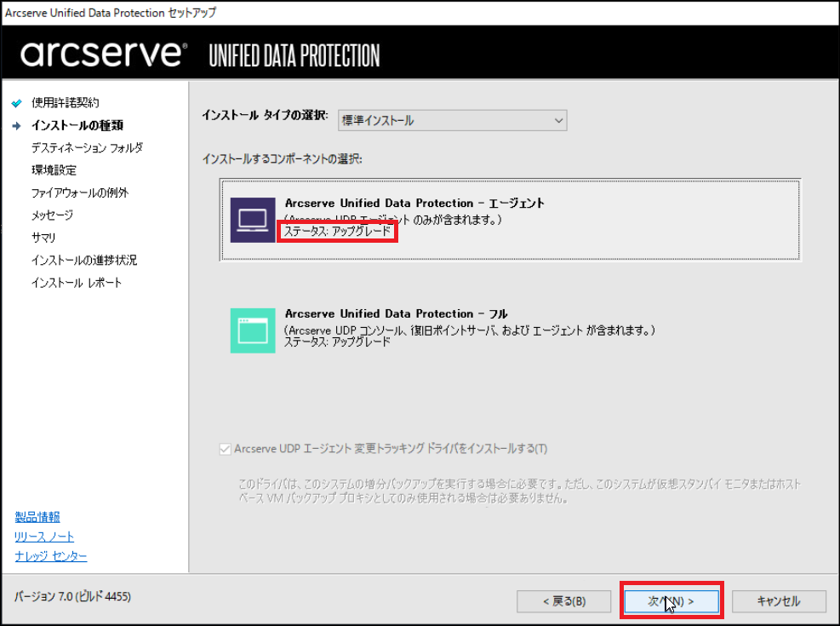Open the 製品情報 link

[x=37, y=517]
